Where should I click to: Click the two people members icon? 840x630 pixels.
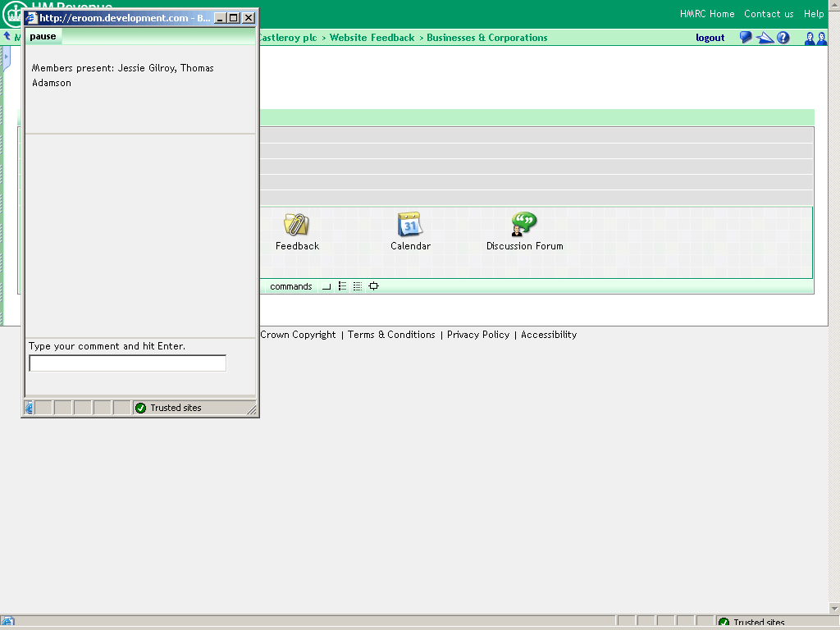815,38
